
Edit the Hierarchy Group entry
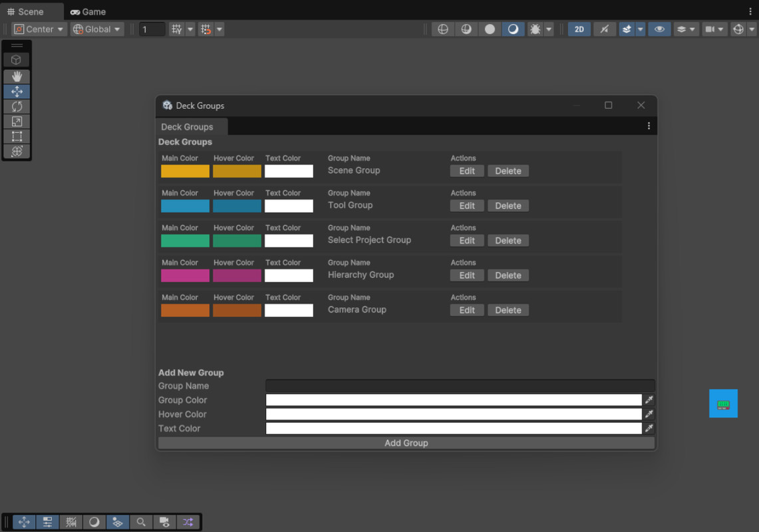pyautogui.click(x=467, y=275)
